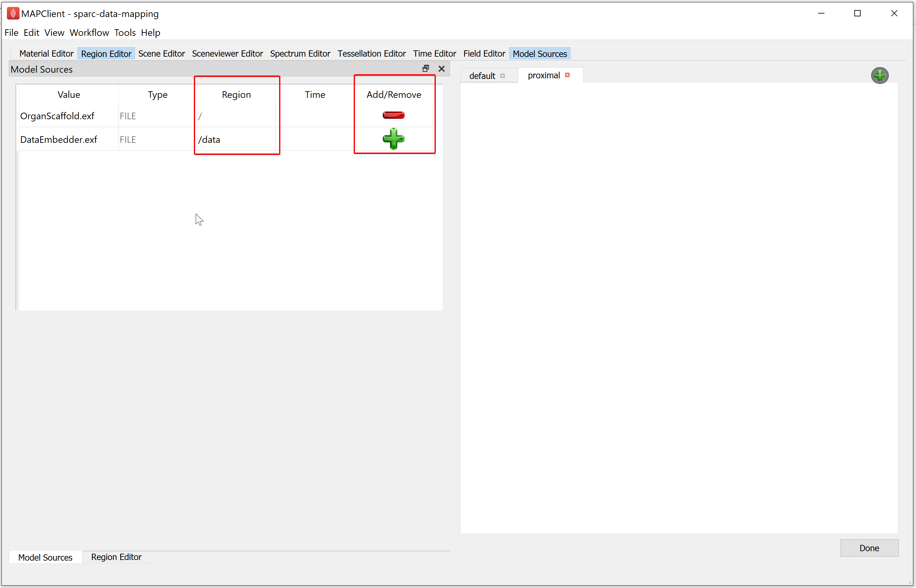Select the Model Sources bottom dock tab
916x588 pixels.
[x=45, y=557]
